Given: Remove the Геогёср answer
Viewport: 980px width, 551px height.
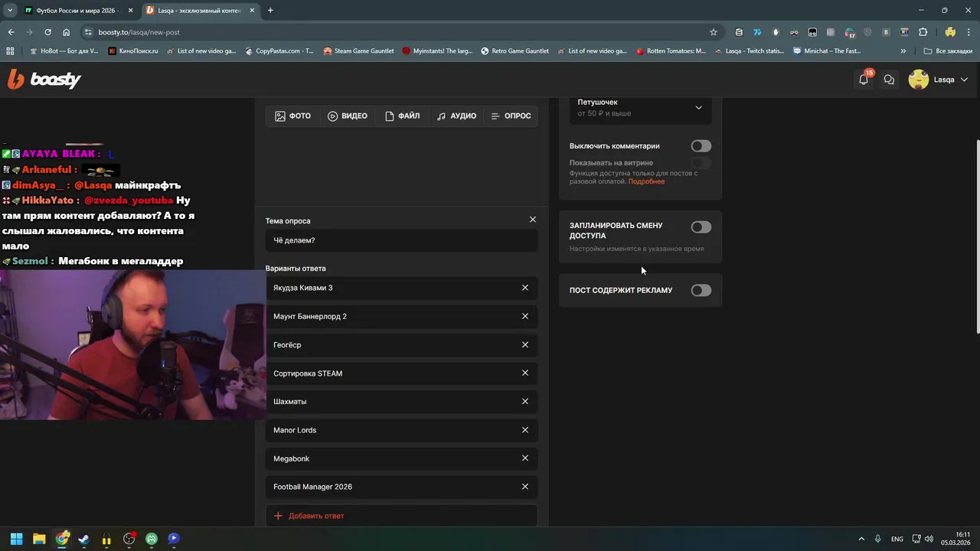Looking at the screenshot, I should click(x=525, y=344).
